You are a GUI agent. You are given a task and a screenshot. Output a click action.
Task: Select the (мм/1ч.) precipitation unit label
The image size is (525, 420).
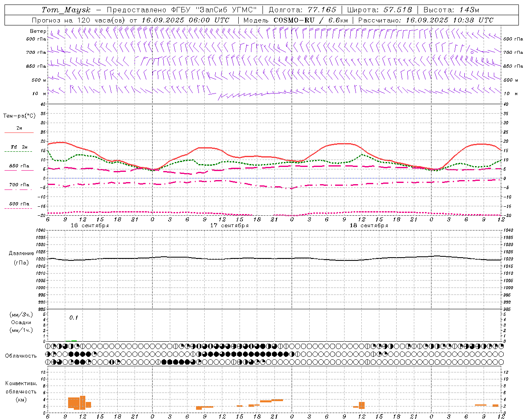click(21, 330)
